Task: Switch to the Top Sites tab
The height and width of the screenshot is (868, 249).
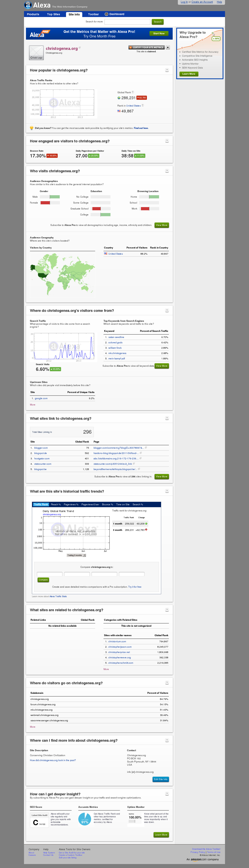Action: point(53,14)
